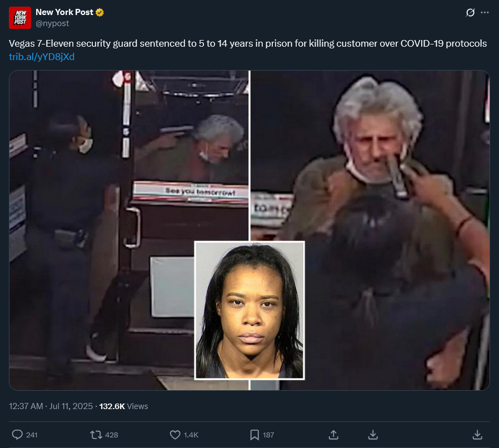Click the 132.6K Views count
This screenshot has height=448, width=499.
124,406
